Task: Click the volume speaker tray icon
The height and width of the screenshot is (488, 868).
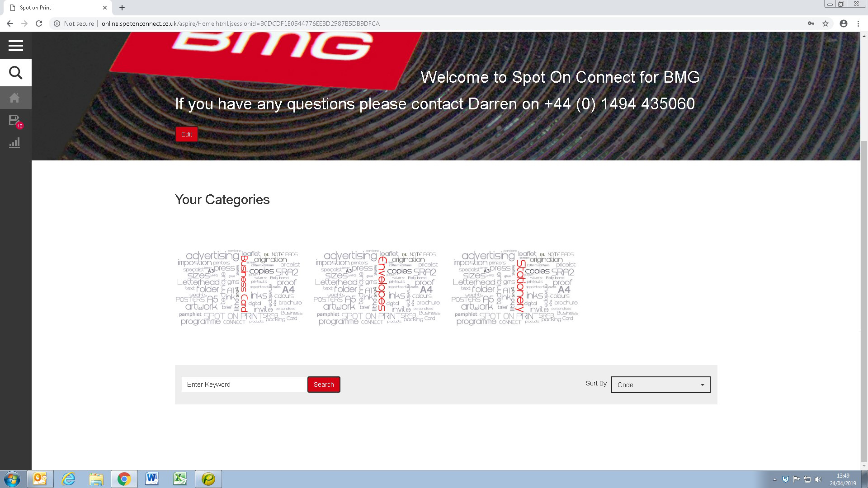Action: [x=818, y=479]
